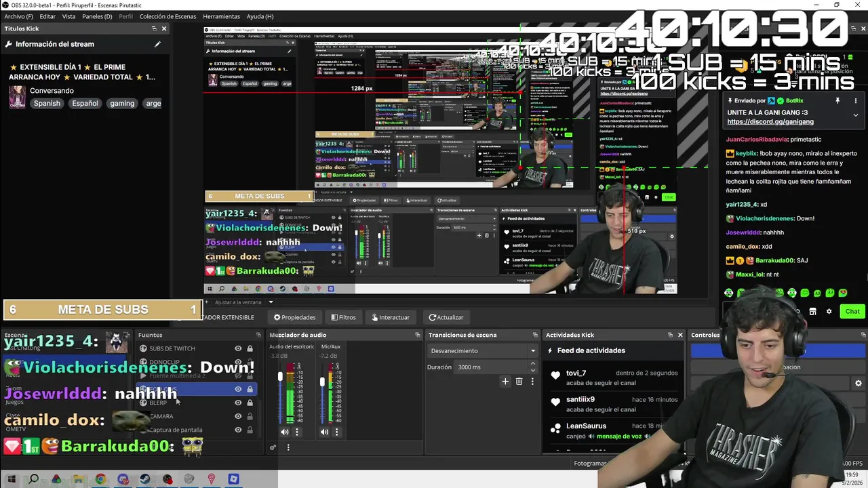Hide the CAMARA source
The height and width of the screenshot is (488, 868).
pyautogui.click(x=238, y=416)
